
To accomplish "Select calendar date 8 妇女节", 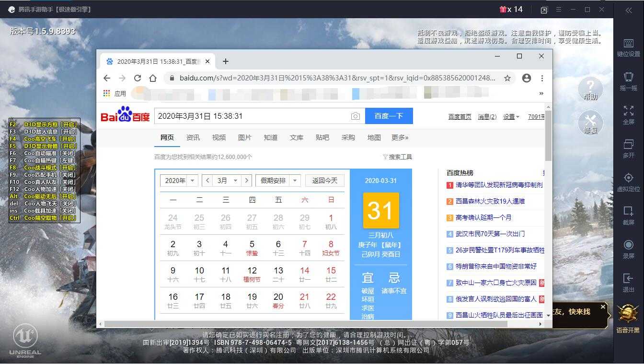I will point(331,248).
